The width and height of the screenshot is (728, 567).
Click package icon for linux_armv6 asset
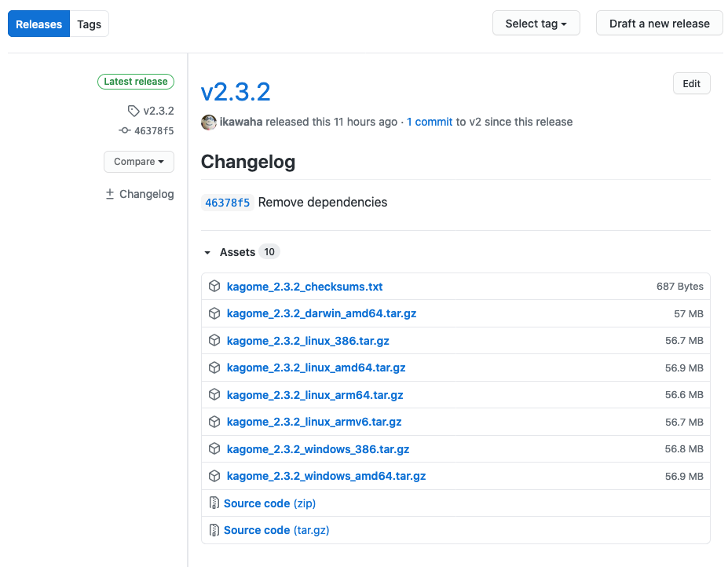point(214,422)
